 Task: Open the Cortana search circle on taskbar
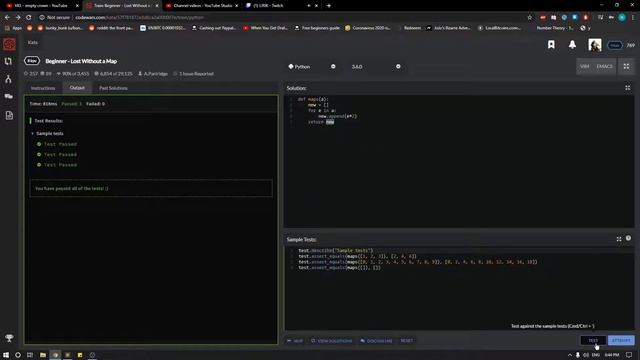point(18,355)
